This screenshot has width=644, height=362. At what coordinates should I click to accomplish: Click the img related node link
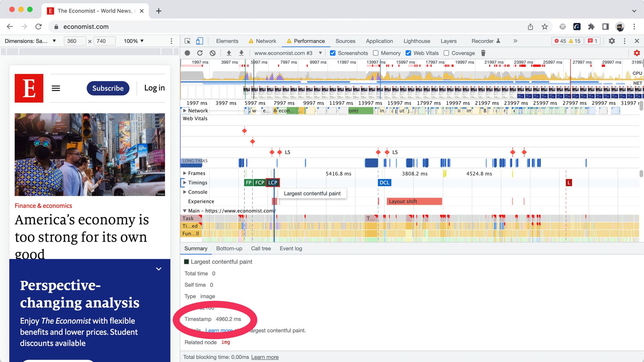[x=225, y=342]
